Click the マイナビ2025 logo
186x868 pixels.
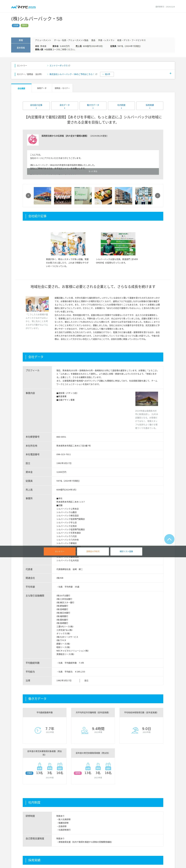(x=23, y=7)
